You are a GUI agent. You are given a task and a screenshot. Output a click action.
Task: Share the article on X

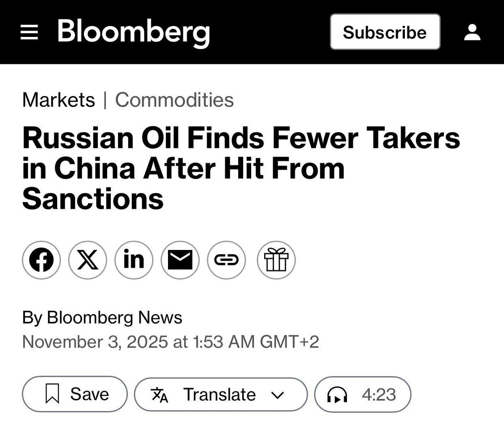point(87,260)
